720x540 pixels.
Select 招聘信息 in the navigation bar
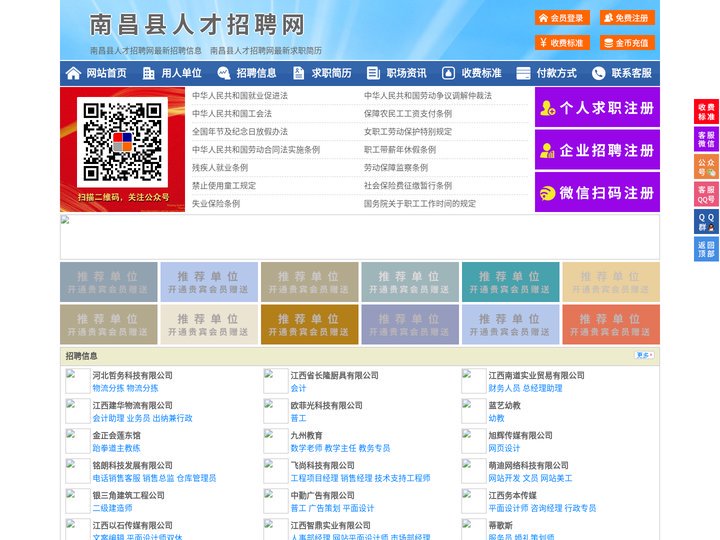tap(256, 73)
